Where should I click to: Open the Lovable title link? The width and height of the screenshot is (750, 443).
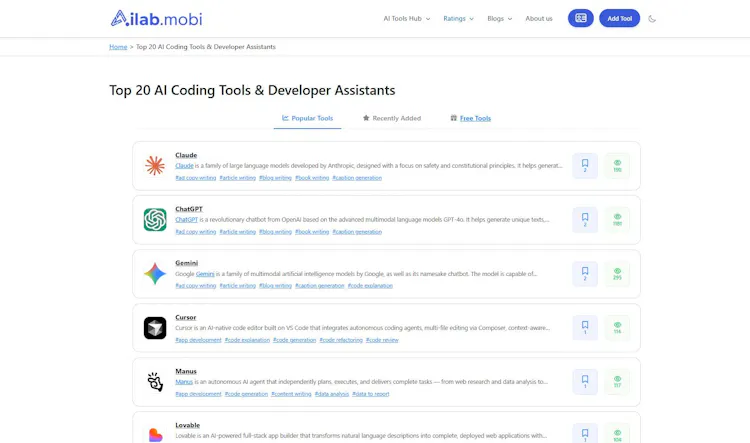tap(188, 425)
